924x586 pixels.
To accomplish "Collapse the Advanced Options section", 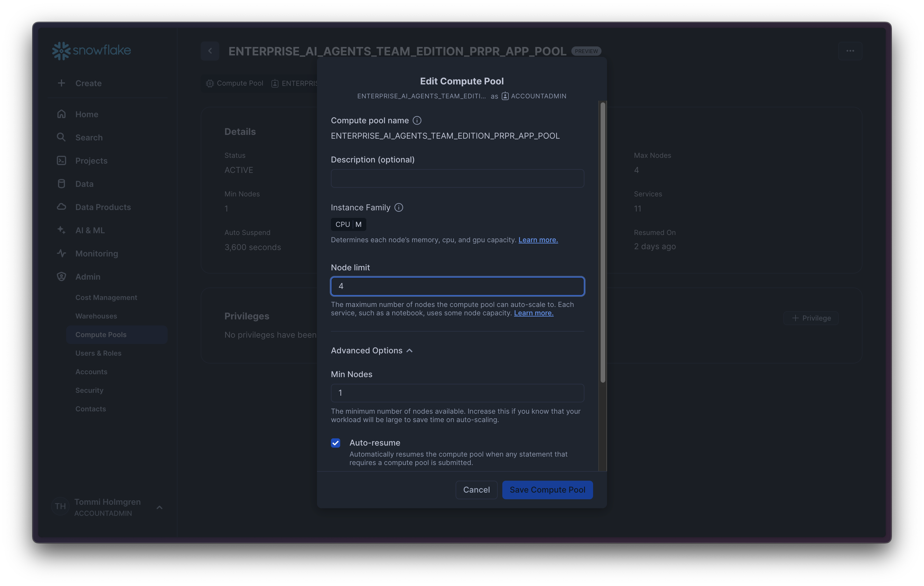I will (x=372, y=350).
